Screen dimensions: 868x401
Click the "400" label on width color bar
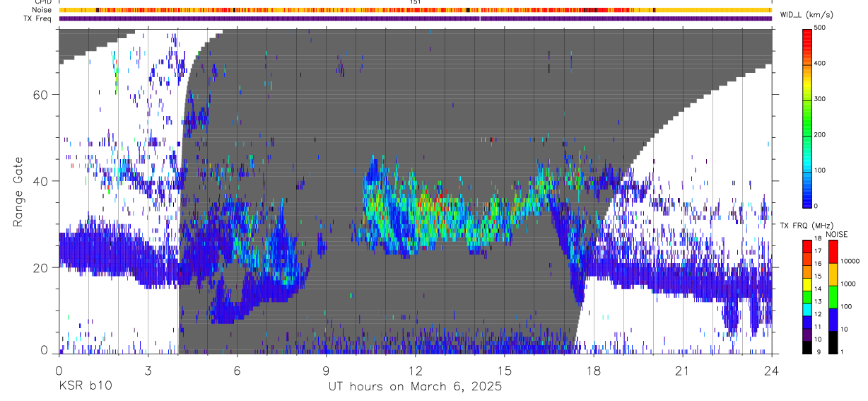click(820, 64)
